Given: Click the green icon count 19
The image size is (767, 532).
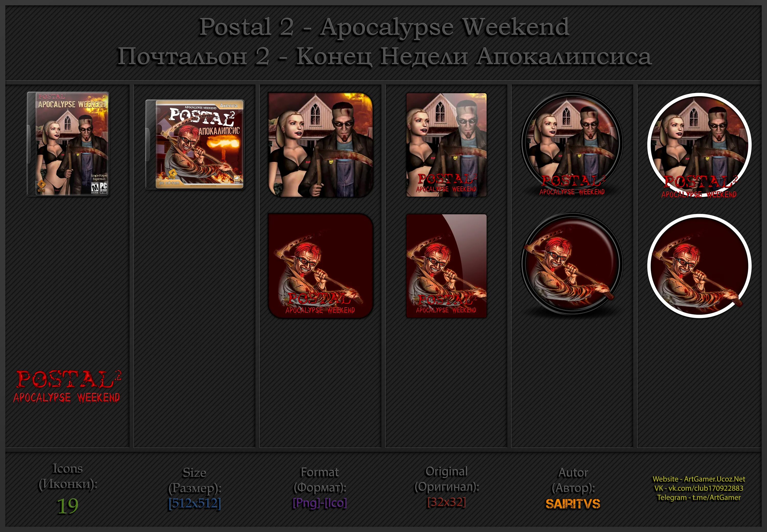Looking at the screenshot, I should (67, 506).
